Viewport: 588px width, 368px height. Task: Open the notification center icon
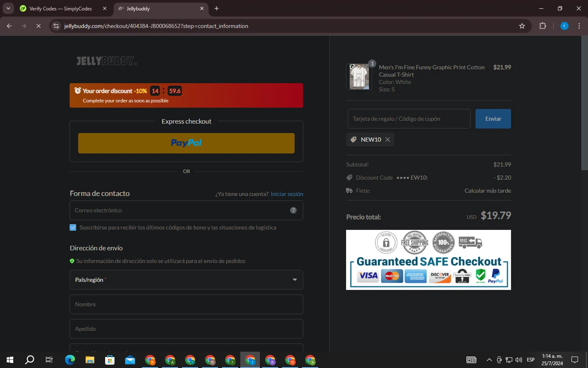pyautogui.click(x=575, y=360)
